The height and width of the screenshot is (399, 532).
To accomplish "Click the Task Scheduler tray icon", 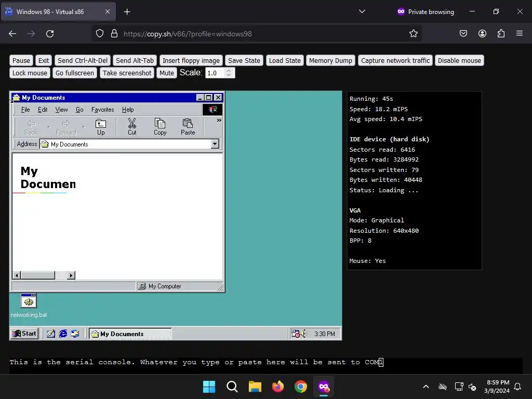I will coord(295,334).
